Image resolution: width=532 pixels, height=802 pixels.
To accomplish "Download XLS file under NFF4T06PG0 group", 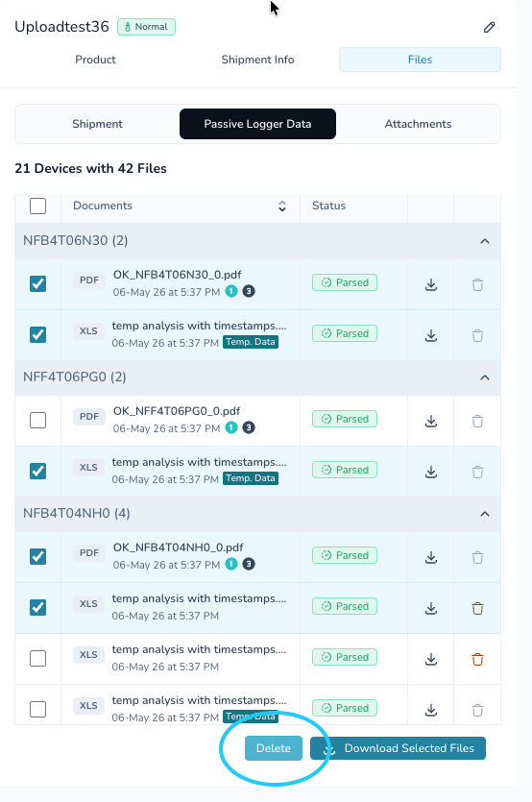I will pos(431,472).
